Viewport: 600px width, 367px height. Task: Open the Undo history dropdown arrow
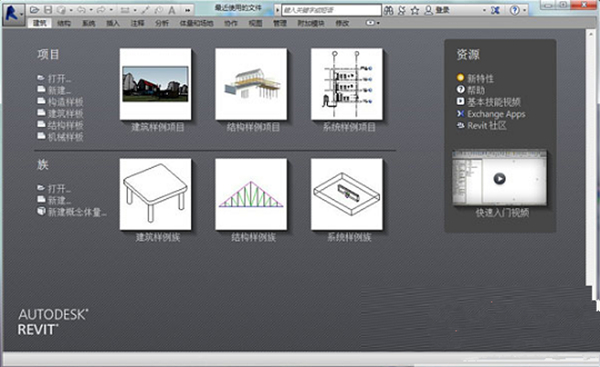(91, 10)
